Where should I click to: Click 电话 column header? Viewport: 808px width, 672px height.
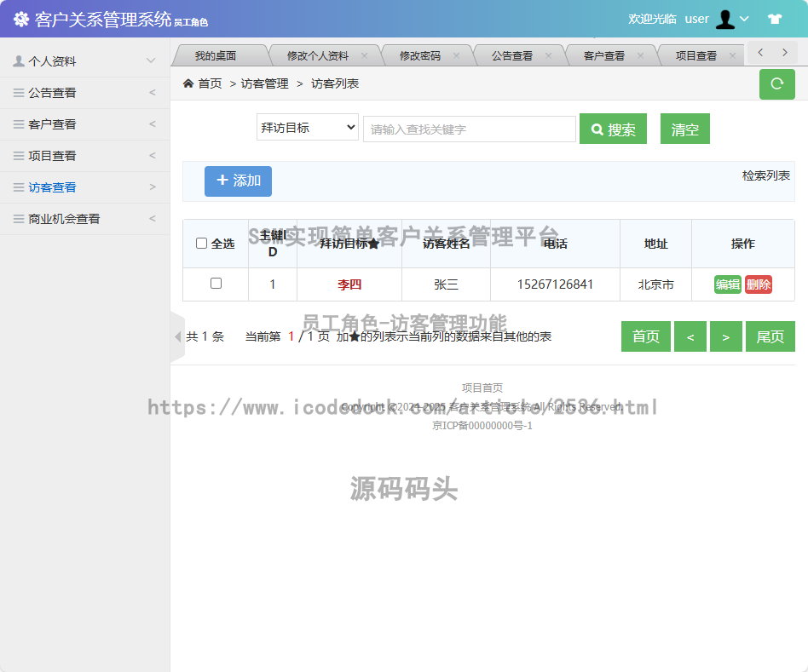(555, 244)
